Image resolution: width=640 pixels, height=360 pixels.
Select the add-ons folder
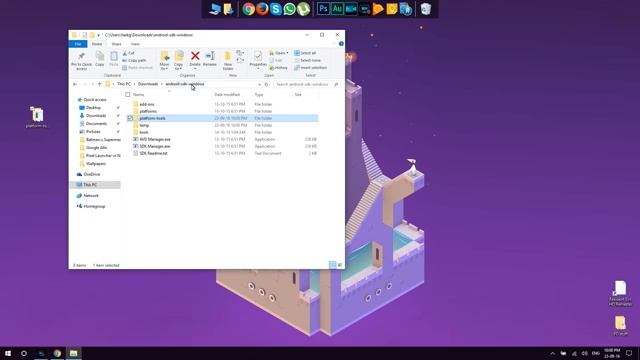(x=147, y=104)
